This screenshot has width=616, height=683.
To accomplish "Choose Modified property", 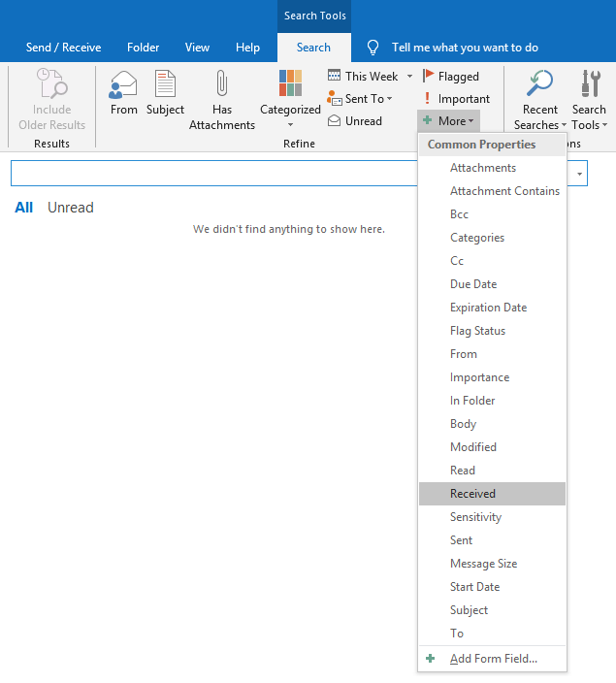I will (x=492, y=447).
